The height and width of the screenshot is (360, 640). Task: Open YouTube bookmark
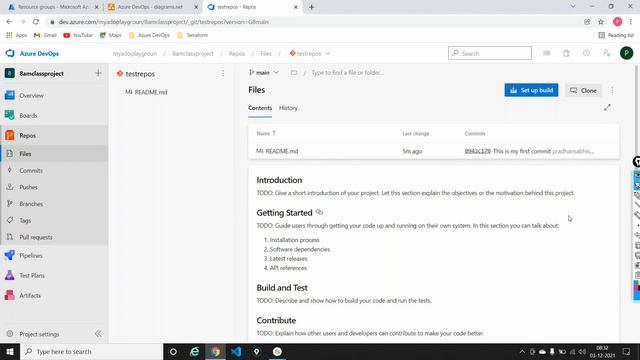(x=78, y=36)
